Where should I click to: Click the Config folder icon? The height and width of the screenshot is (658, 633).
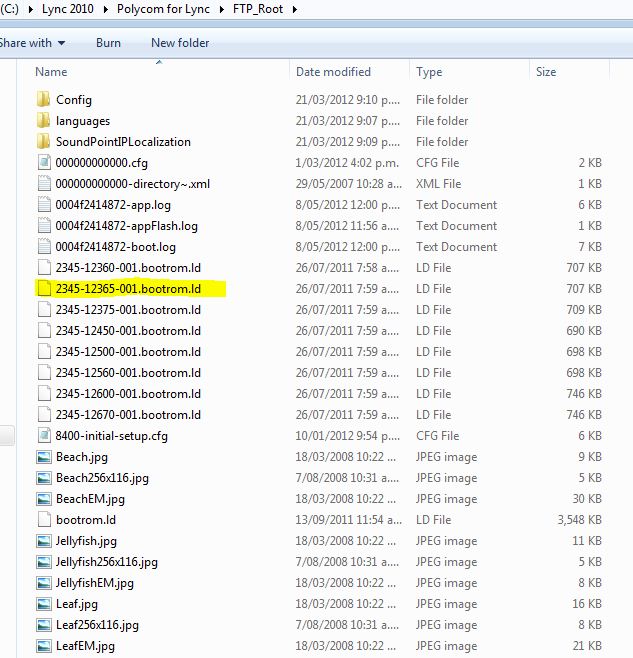pyautogui.click(x=43, y=100)
